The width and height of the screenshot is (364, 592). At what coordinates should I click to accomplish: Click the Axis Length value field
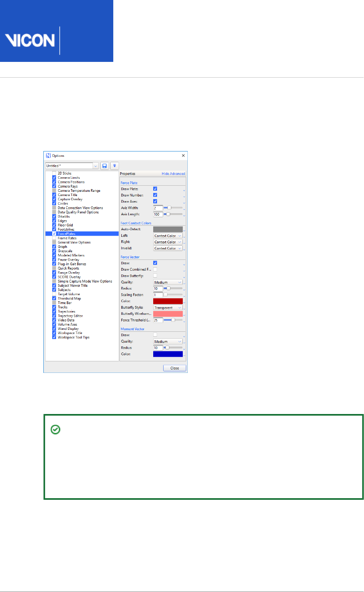pyautogui.click(x=158, y=215)
